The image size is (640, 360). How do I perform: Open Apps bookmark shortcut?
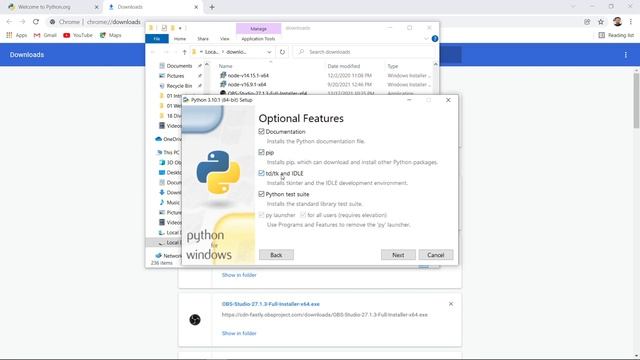point(17,35)
